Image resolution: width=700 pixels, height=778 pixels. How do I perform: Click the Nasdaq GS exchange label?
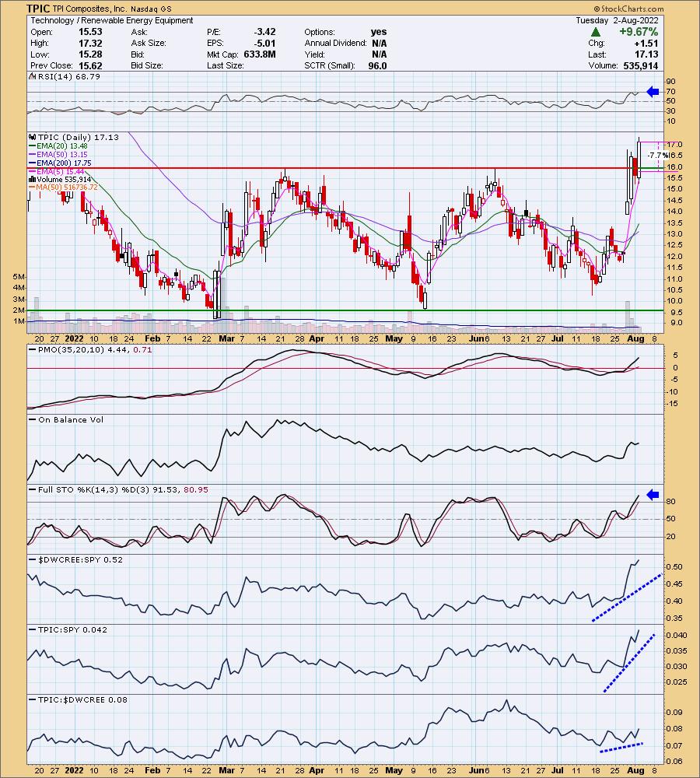click(x=152, y=9)
